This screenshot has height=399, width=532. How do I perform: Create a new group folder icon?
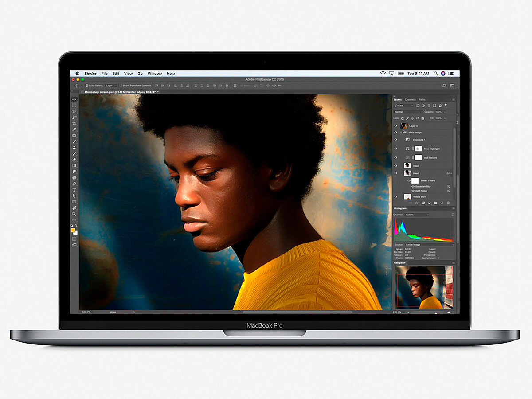point(435,203)
